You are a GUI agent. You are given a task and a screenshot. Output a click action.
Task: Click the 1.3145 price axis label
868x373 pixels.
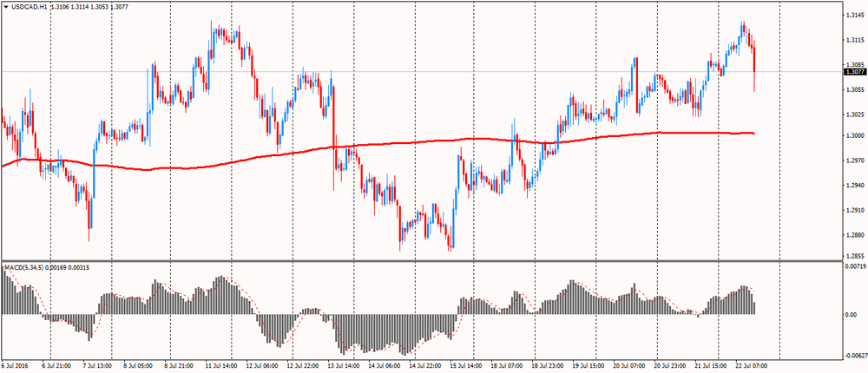pyautogui.click(x=853, y=15)
